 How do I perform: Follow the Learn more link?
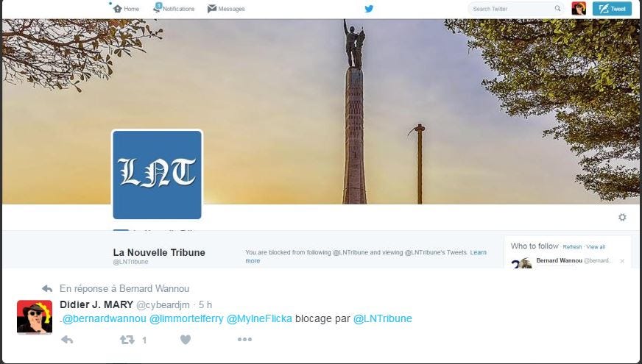pyautogui.click(x=479, y=252)
